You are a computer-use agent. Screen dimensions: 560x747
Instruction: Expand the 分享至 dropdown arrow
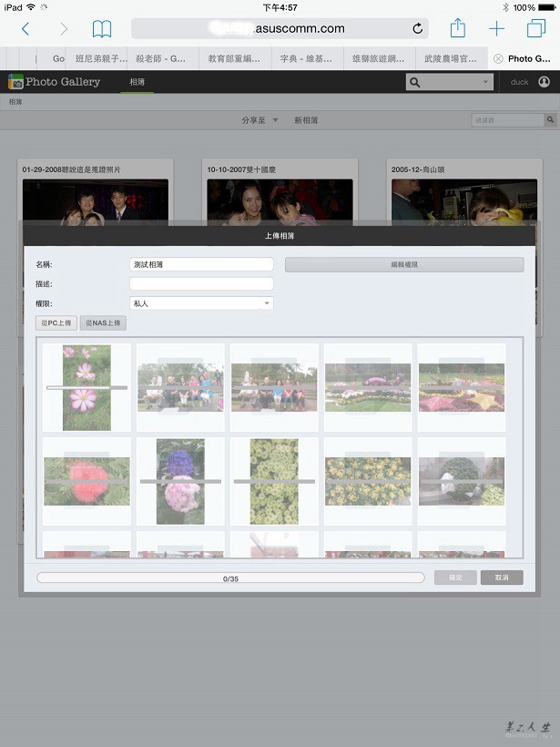pos(275,120)
